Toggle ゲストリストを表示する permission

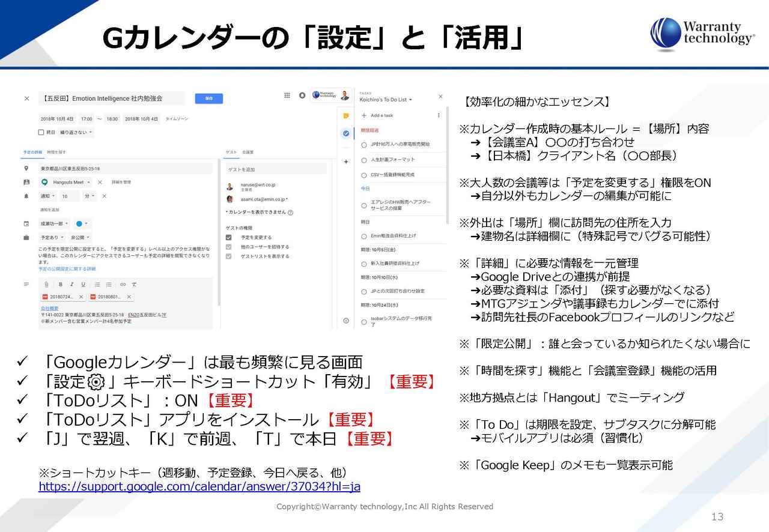click(x=229, y=256)
